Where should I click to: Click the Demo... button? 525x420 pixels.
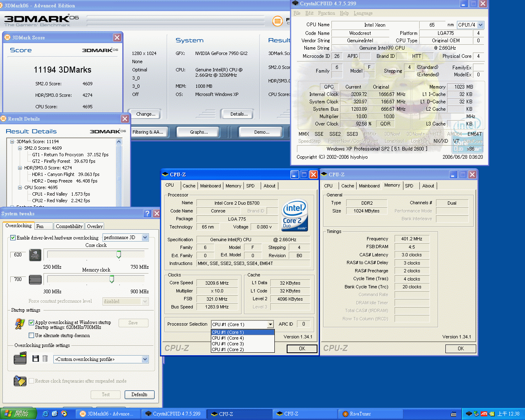262,132
